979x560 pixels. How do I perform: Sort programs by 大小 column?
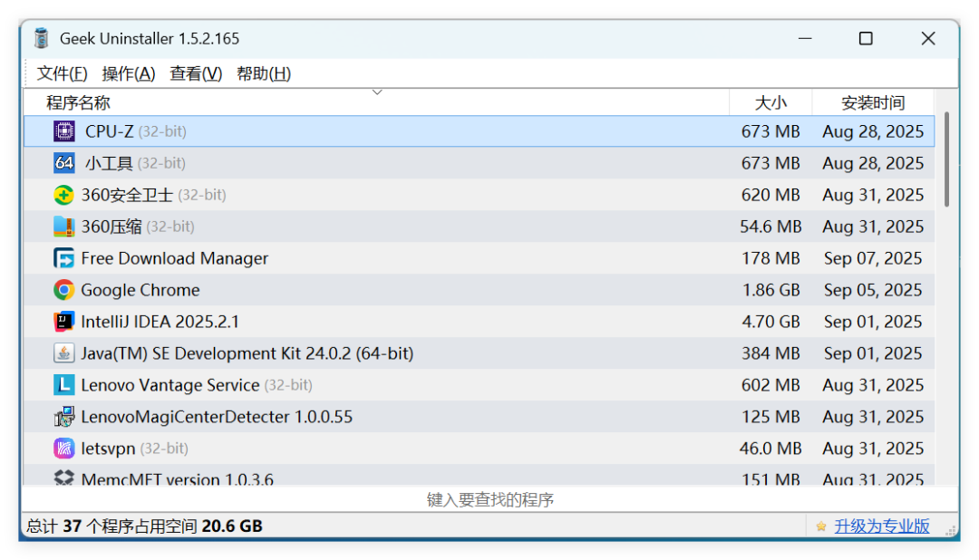(771, 102)
